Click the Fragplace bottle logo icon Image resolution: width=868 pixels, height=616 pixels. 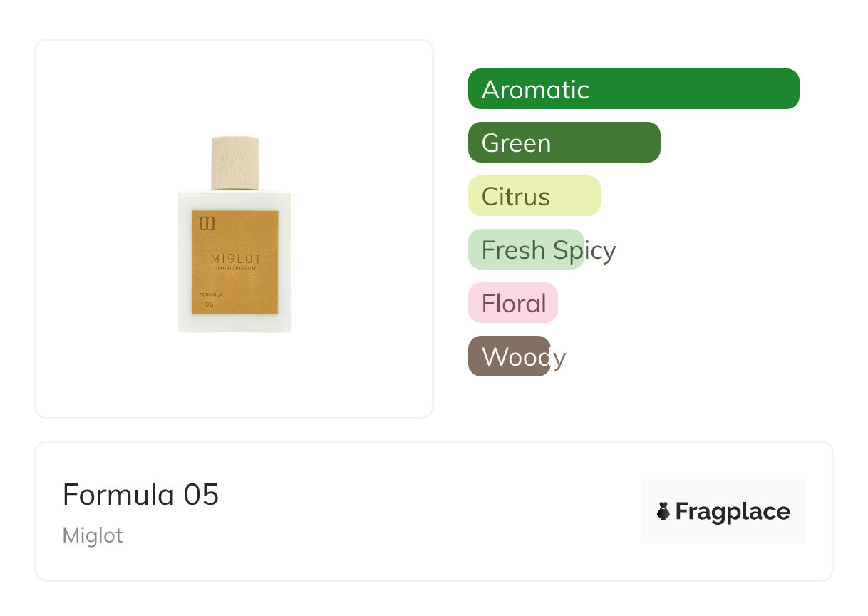[663, 511]
